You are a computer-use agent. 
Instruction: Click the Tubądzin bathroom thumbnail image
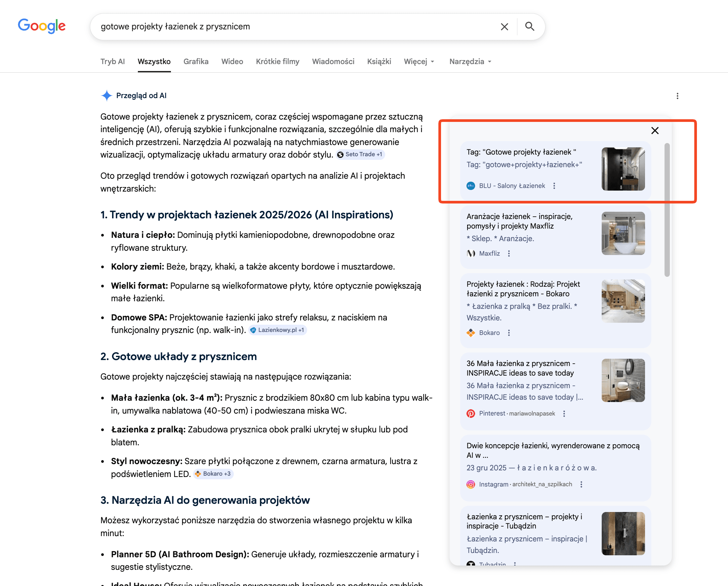pos(623,533)
